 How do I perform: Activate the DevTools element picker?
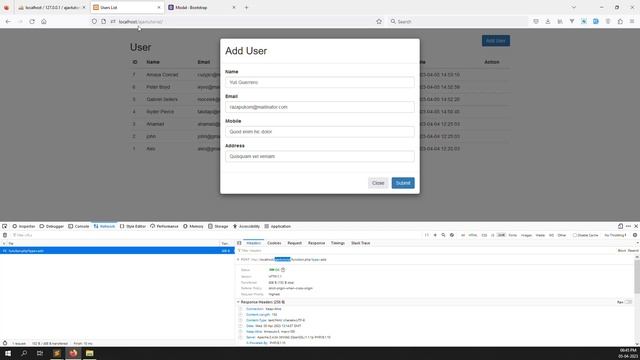(x=4, y=226)
